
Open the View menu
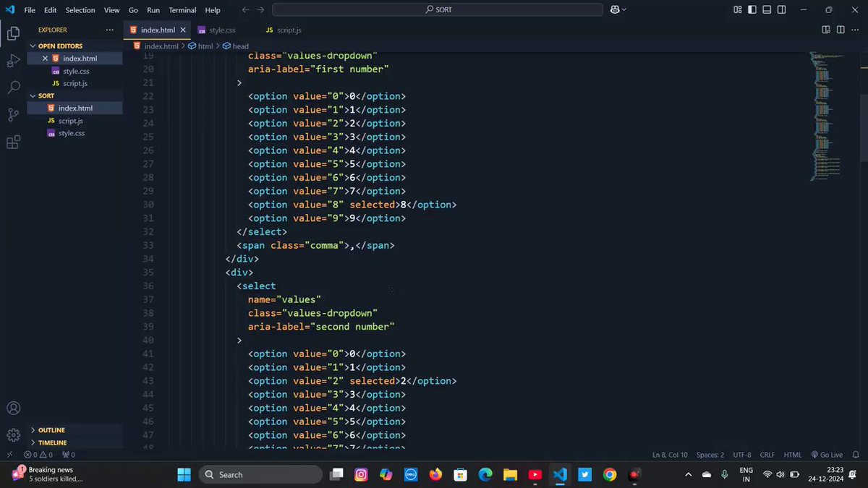coord(111,10)
